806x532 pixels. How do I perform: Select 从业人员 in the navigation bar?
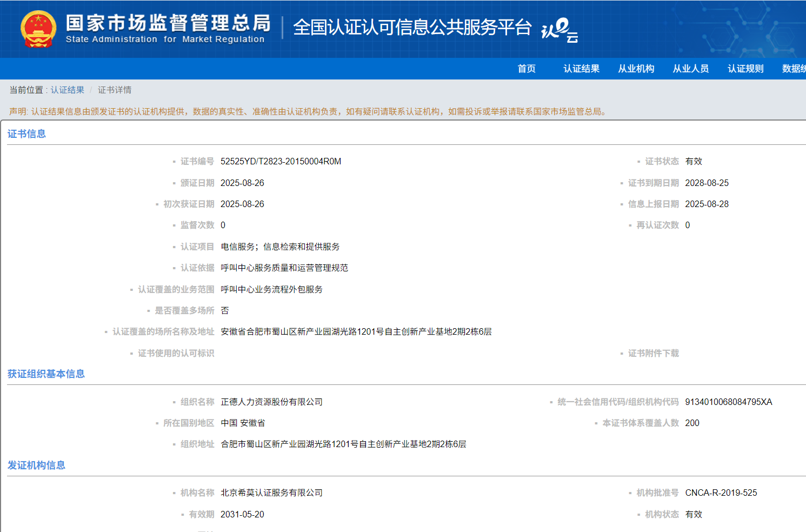click(x=690, y=69)
